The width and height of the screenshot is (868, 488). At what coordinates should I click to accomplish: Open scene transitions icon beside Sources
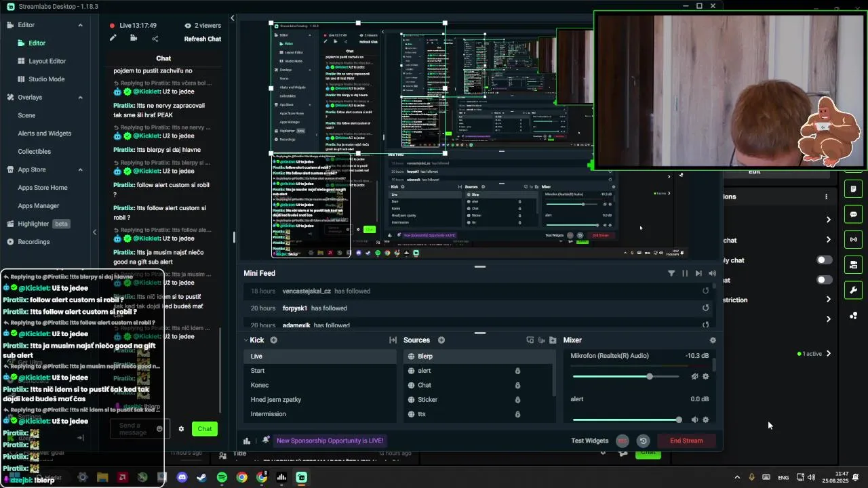[393, 340]
